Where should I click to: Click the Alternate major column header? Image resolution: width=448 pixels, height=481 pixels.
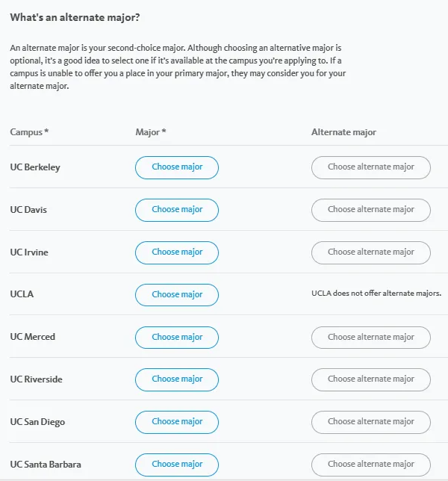[343, 132]
